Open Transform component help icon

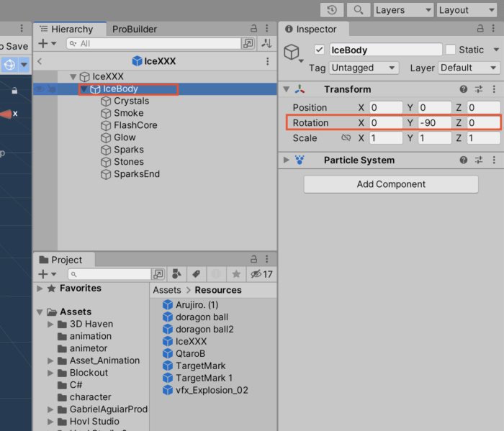click(x=464, y=89)
